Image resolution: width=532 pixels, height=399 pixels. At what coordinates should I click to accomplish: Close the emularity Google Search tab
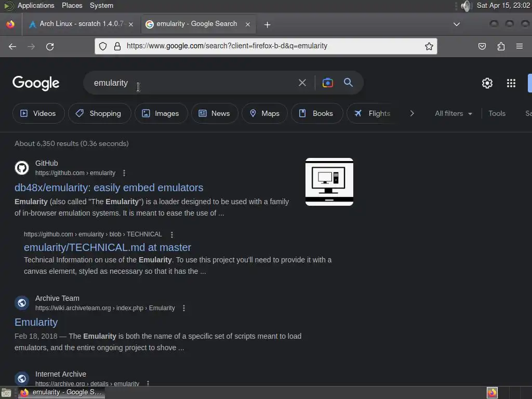(x=248, y=24)
